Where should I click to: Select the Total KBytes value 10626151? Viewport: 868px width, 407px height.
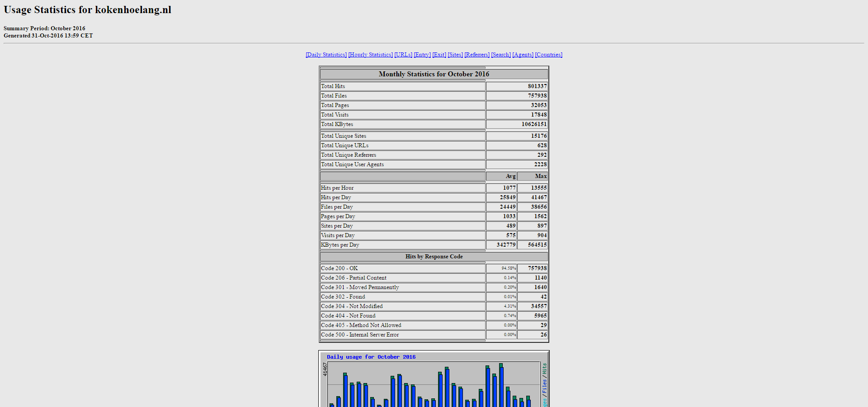(x=534, y=124)
